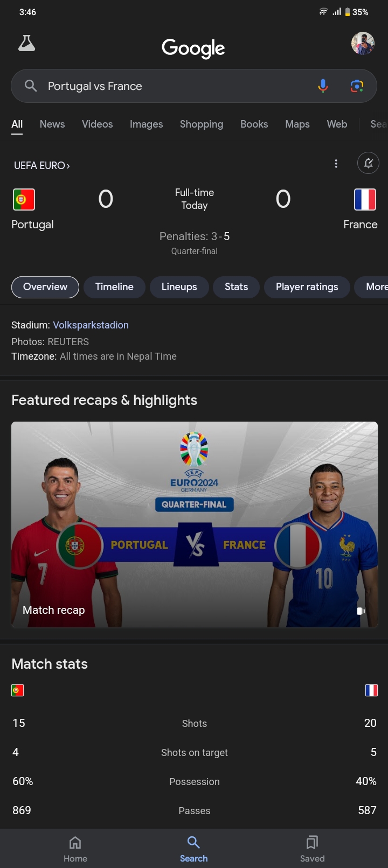Tap the voice search microphone
388x868 pixels.
point(323,86)
